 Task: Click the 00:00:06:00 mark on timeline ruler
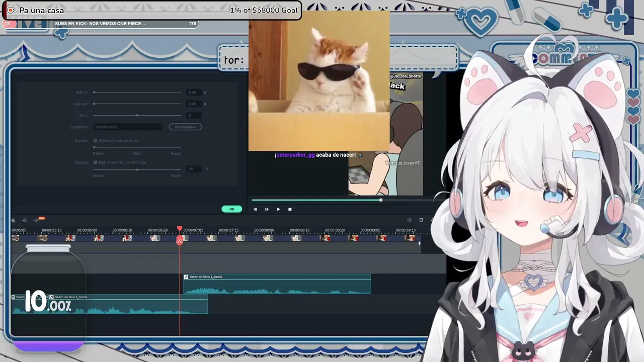[x=87, y=230]
